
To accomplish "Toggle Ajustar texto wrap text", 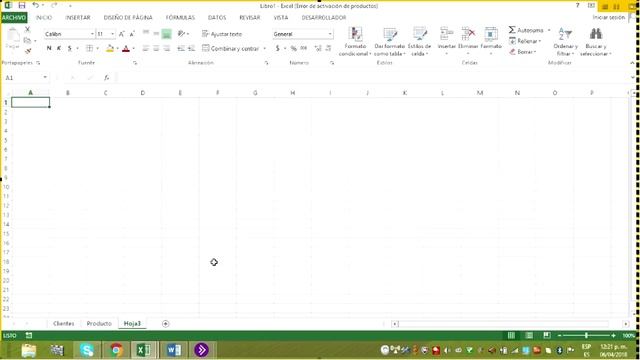I will coord(222,34).
